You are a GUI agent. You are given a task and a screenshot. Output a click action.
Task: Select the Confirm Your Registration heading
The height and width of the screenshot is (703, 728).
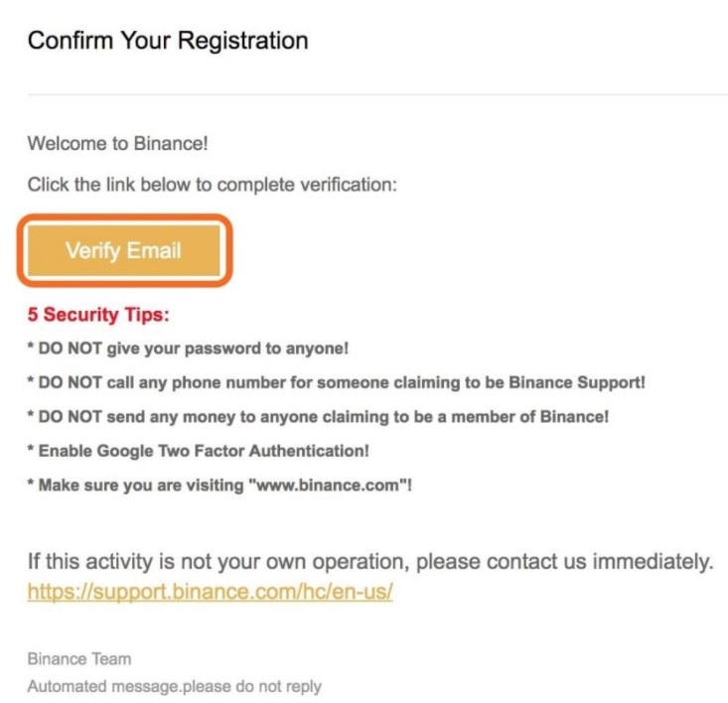[x=168, y=41]
